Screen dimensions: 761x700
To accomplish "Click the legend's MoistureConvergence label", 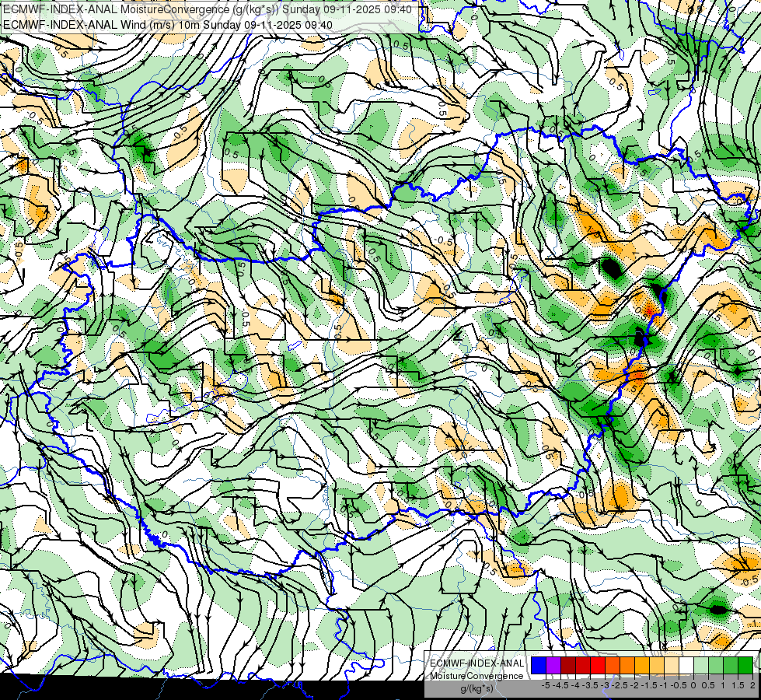I will (476, 676).
